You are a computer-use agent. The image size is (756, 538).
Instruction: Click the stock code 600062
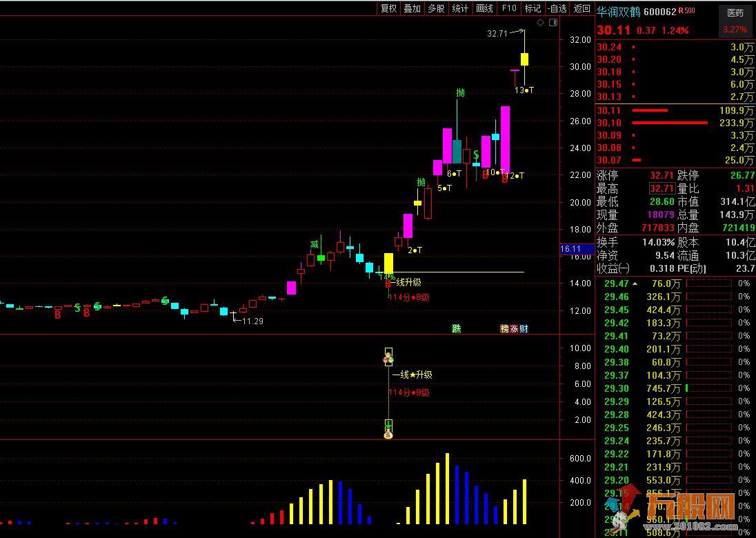659,11
